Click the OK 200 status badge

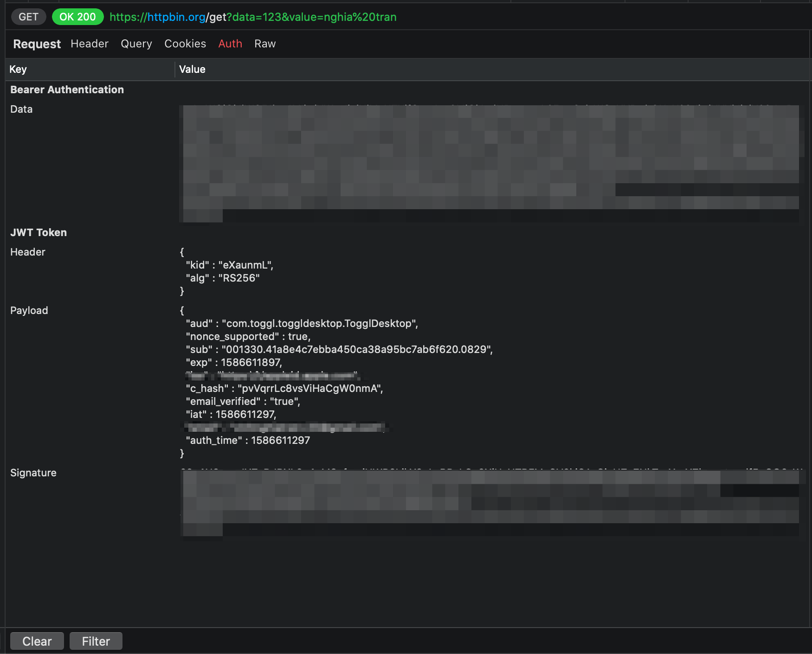point(77,16)
